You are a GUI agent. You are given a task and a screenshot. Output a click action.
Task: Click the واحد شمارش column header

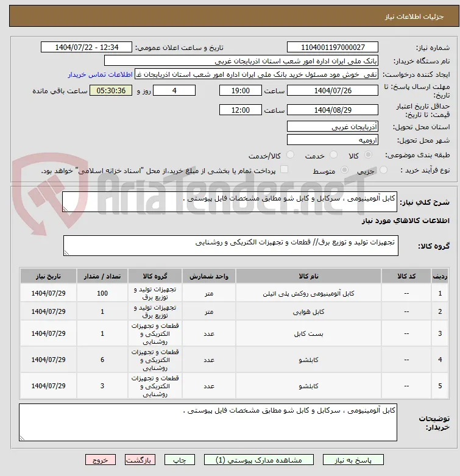coord(209,276)
